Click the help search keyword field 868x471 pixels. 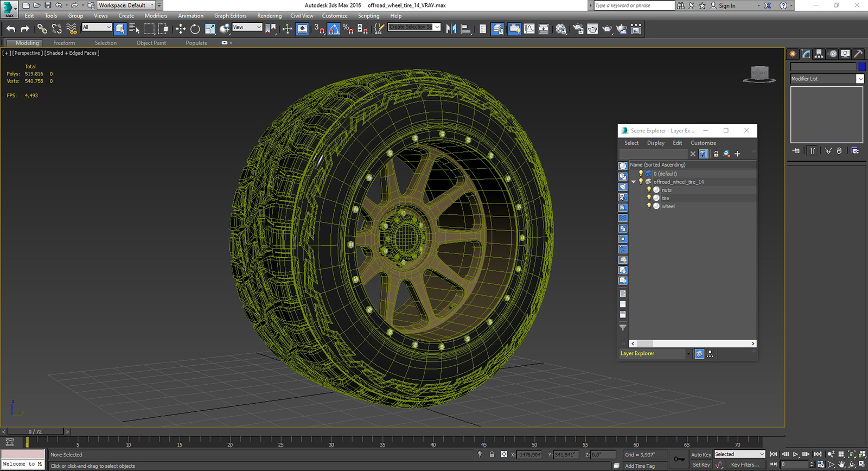(634, 5)
